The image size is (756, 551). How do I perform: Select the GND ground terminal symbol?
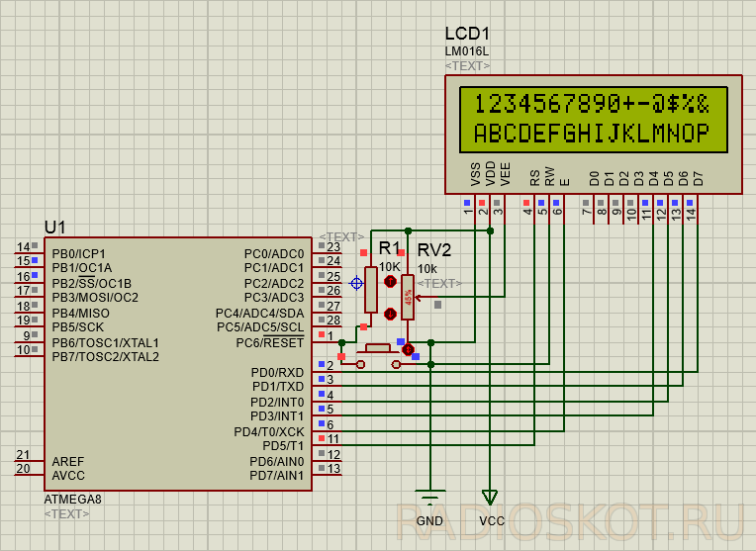point(430,497)
